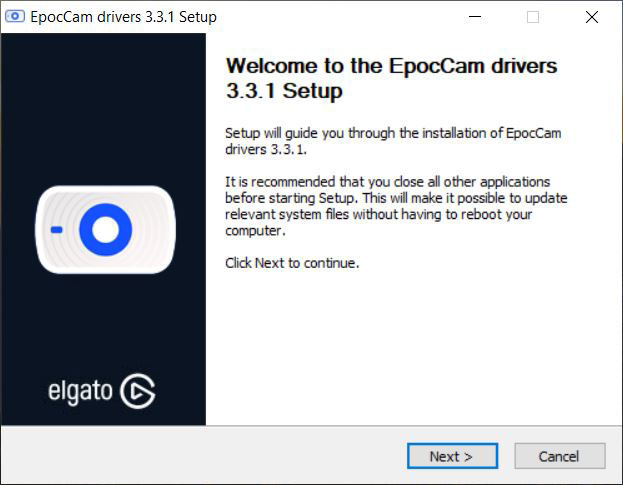623x485 pixels.
Task: Click the Elgato logo icon
Action: tap(138, 391)
